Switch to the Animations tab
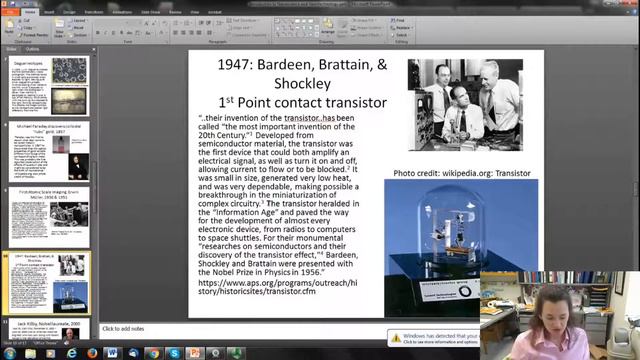Screen dimensions: 640x360 tap(122, 12)
